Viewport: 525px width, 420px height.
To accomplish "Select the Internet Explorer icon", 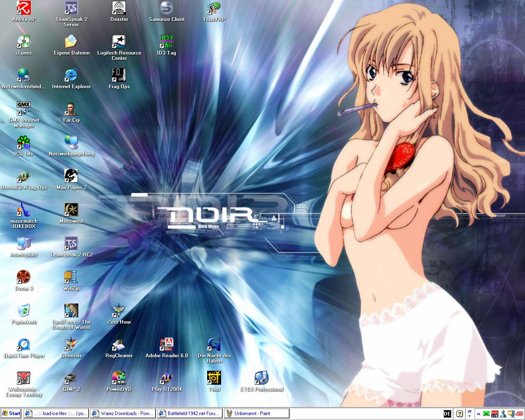I will pos(71,79).
